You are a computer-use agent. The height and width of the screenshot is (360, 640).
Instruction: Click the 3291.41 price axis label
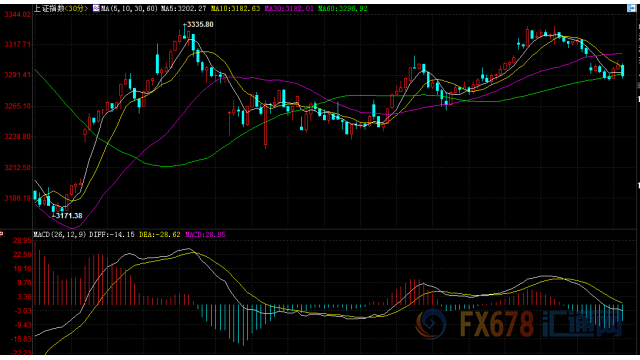(17, 75)
